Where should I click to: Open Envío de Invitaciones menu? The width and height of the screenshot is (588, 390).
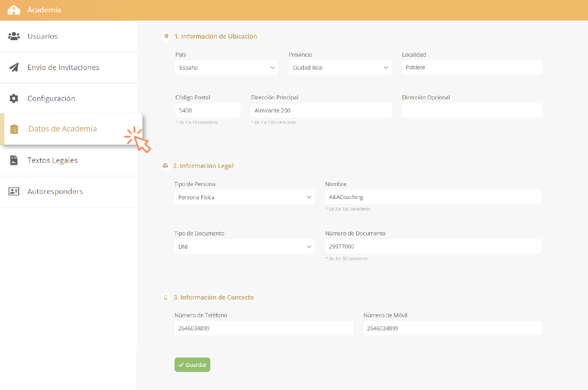point(68,68)
